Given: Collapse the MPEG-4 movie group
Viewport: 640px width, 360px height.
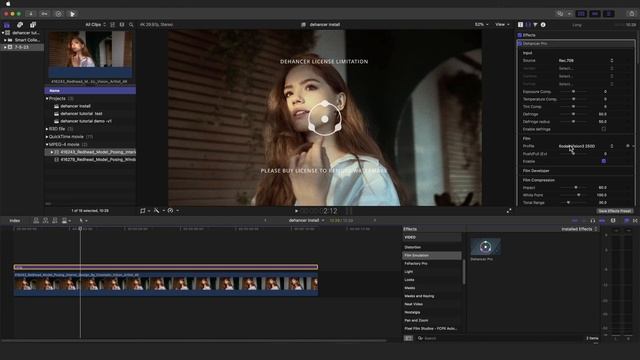Looking at the screenshot, I should [47, 144].
